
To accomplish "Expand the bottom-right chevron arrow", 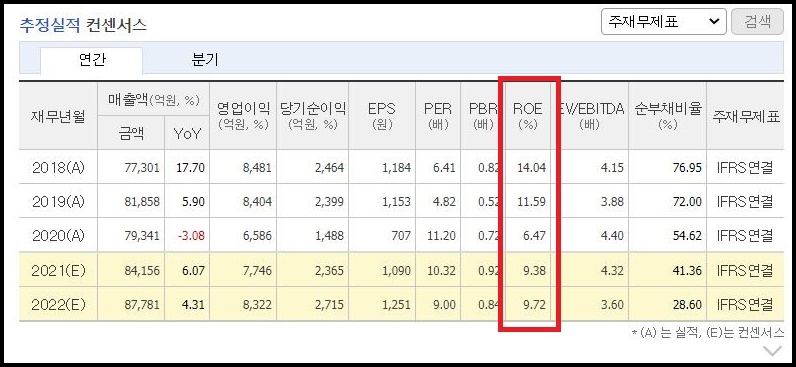I will pyautogui.click(x=773, y=351).
